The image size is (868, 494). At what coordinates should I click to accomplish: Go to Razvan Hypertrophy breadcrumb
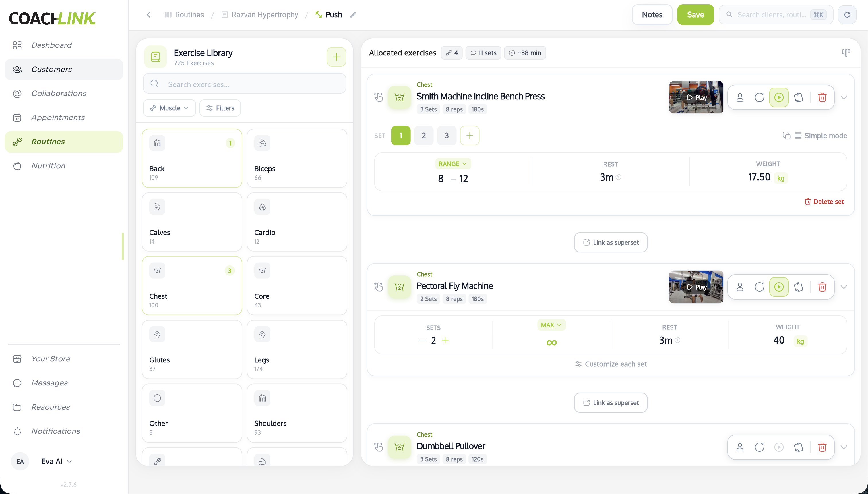point(260,15)
